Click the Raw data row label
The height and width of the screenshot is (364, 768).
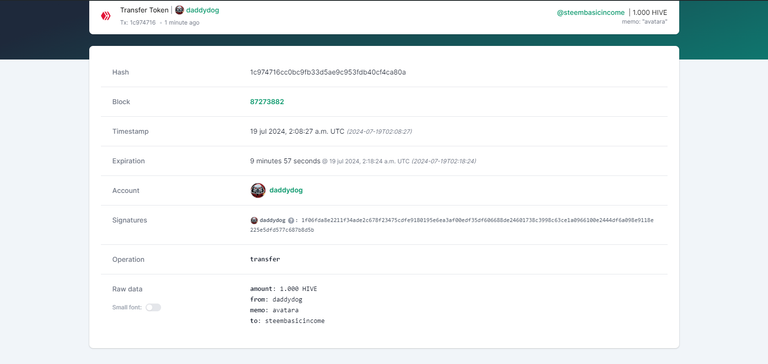tap(127, 289)
